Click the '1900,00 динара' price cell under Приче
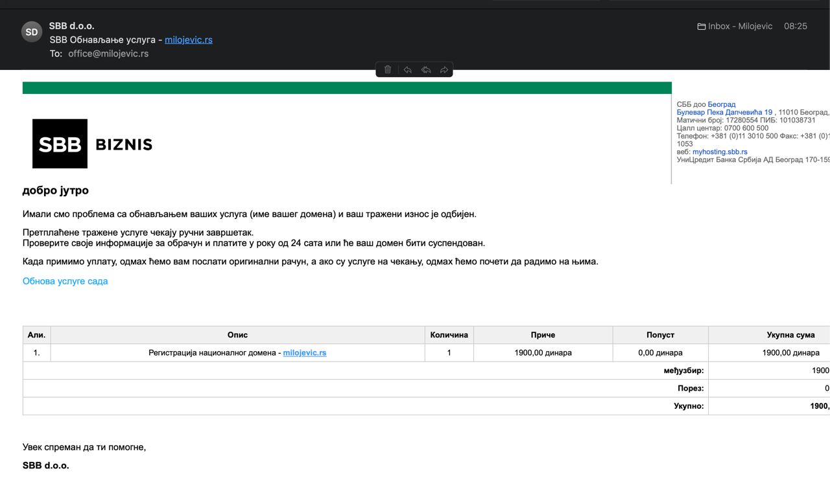 tap(543, 353)
